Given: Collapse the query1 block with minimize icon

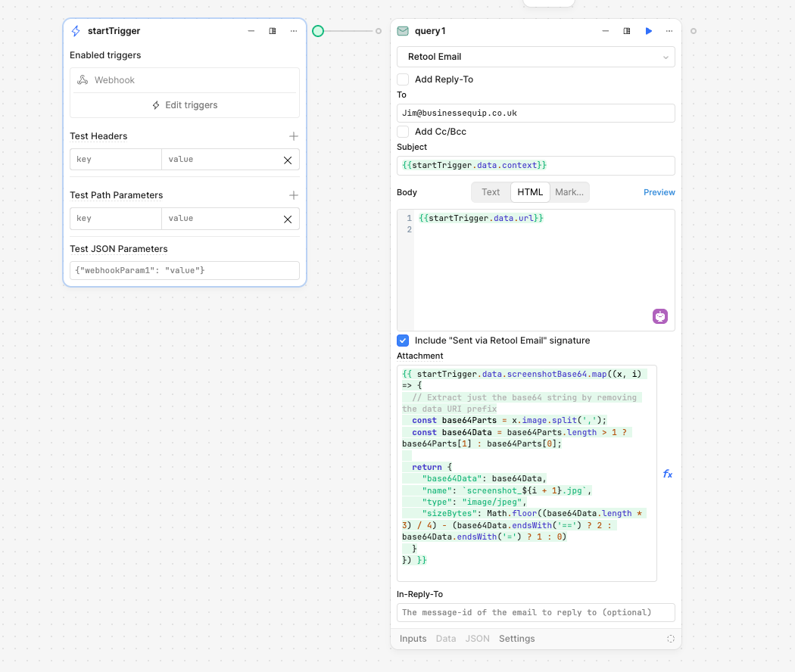Looking at the screenshot, I should pyautogui.click(x=605, y=31).
